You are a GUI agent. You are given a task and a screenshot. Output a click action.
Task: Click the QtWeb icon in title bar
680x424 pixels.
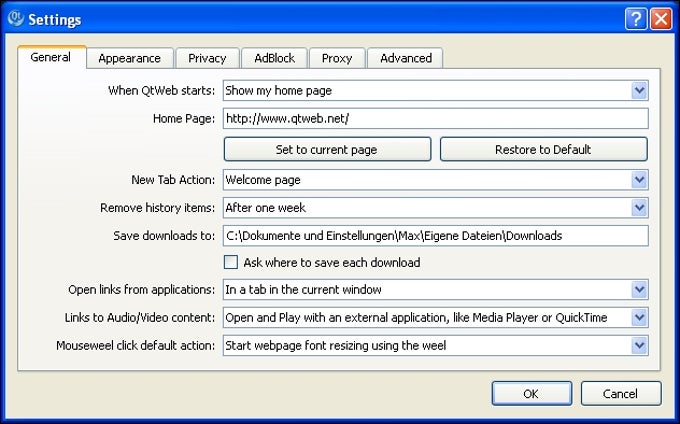pos(16,19)
